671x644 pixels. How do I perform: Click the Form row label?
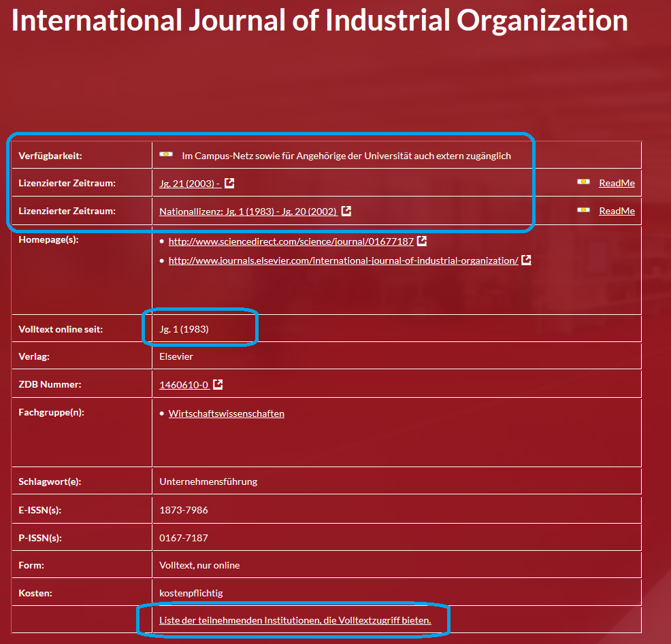31,565
